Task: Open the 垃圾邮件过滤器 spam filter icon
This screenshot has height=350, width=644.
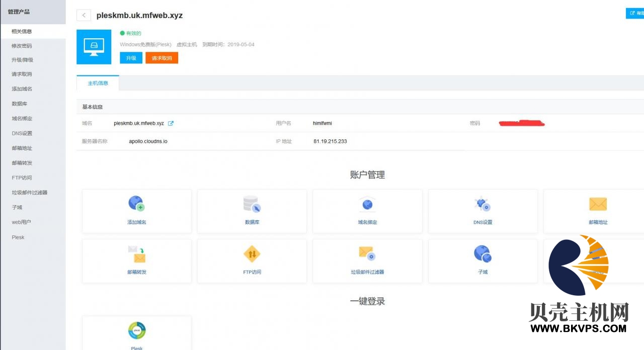Action: [367, 254]
